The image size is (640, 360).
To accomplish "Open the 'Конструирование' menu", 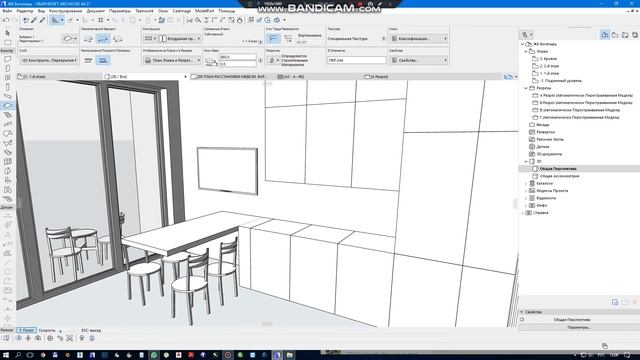I will pos(65,11).
